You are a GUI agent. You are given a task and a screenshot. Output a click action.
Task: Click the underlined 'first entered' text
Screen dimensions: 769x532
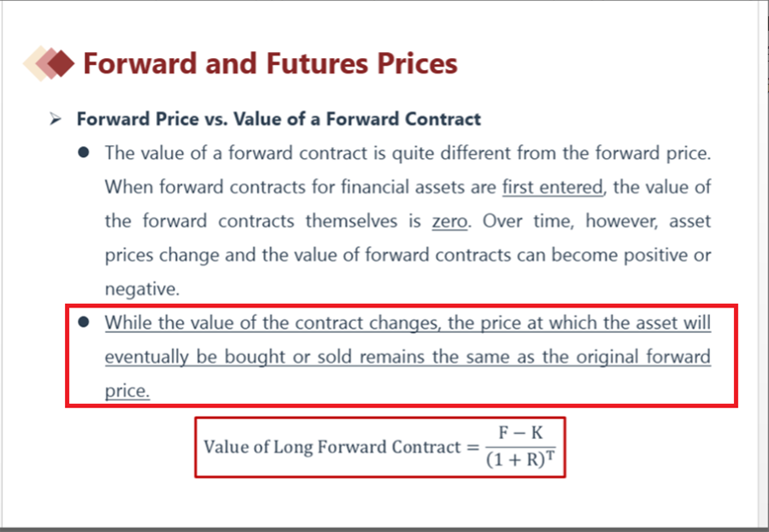(x=553, y=187)
